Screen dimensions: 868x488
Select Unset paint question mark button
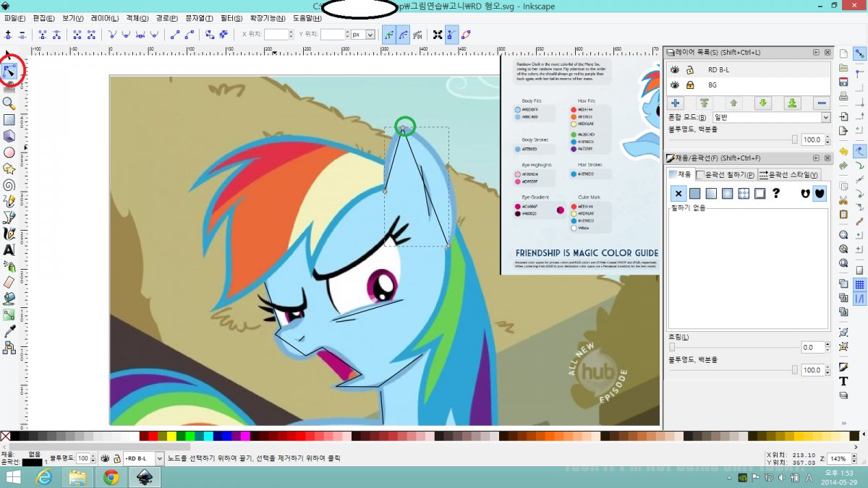click(x=776, y=193)
